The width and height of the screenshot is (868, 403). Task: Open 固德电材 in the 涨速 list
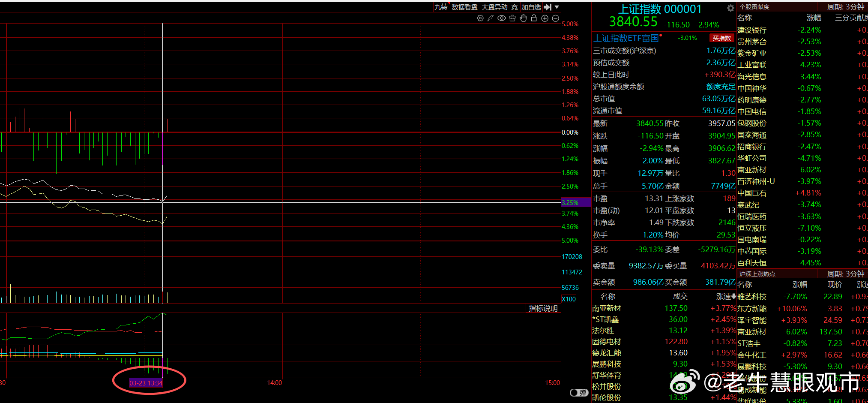(x=607, y=342)
